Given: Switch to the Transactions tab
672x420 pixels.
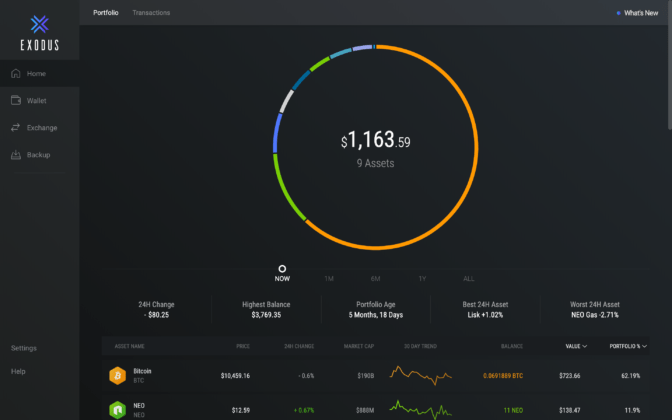Looking at the screenshot, I should [x=151, y=13].
